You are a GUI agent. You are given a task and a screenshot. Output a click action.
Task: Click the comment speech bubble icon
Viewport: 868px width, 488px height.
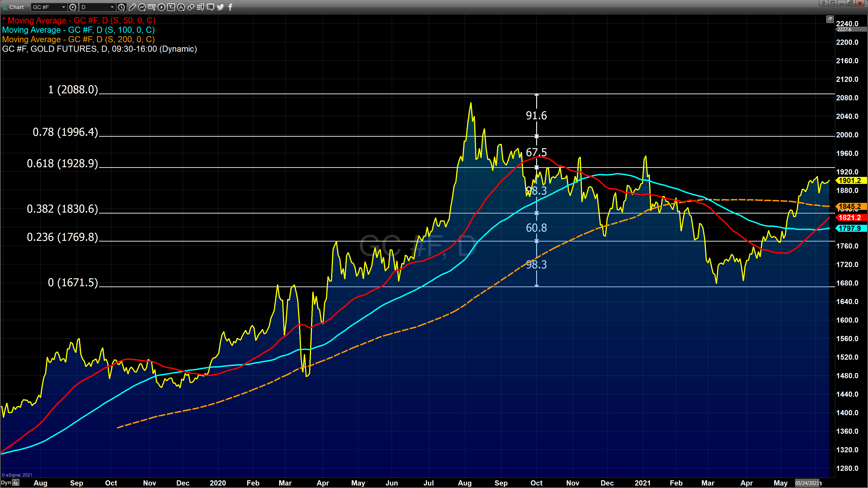(x=210, y=7)
